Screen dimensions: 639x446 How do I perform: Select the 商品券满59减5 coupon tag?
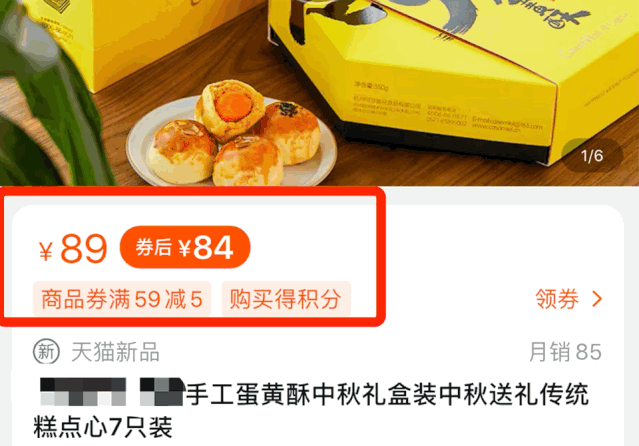[x=122, y=299]
